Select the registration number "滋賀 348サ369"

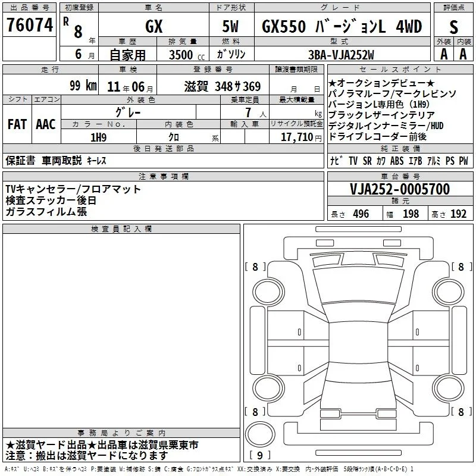click(x=222, y=86)
